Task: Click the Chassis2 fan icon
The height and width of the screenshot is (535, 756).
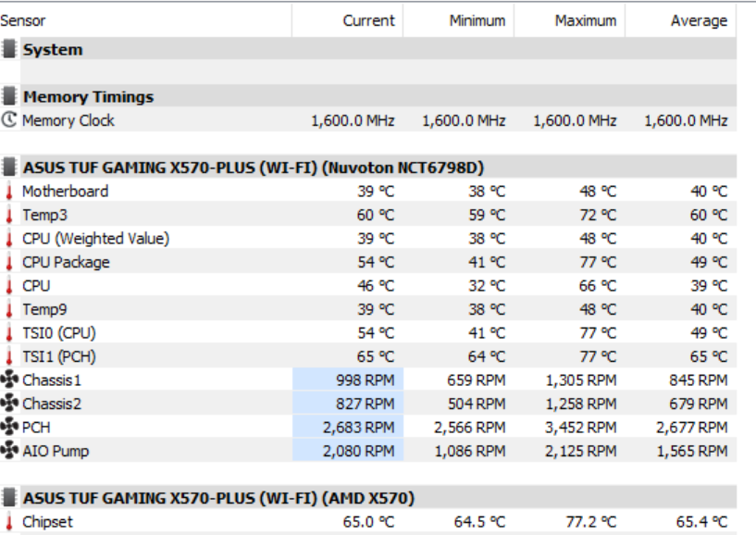Action: tap(9, 404)
